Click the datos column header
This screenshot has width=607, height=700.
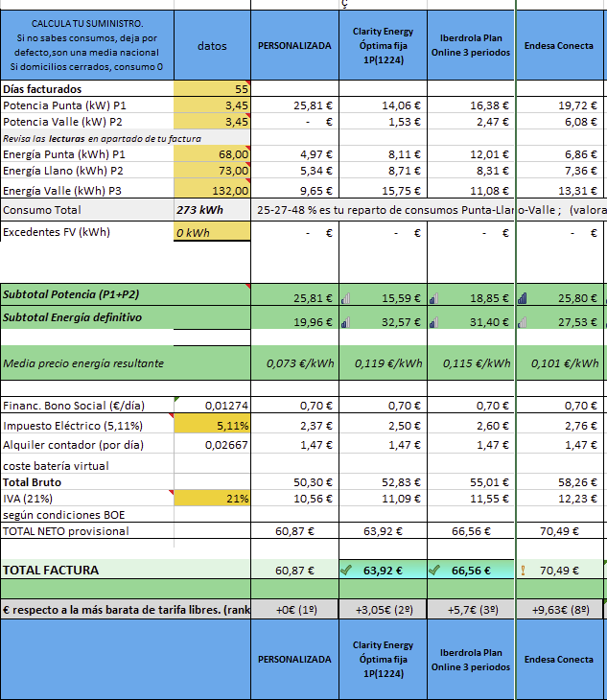click(x=212, y=45)
